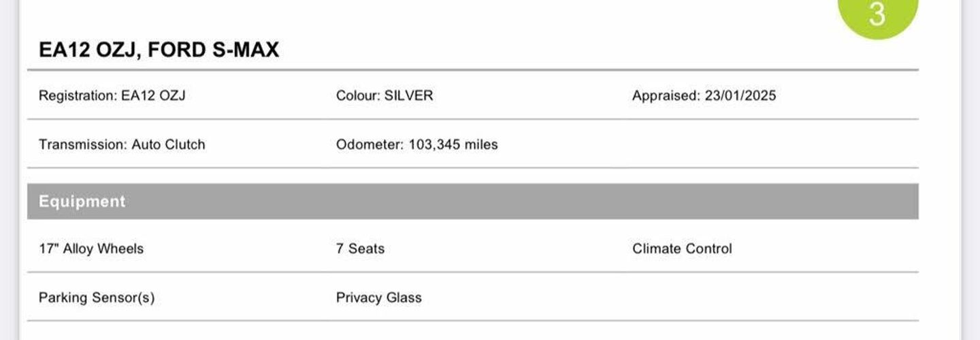Select the Climate Control item
The image size is (980, 340).
tap(682, 249)
